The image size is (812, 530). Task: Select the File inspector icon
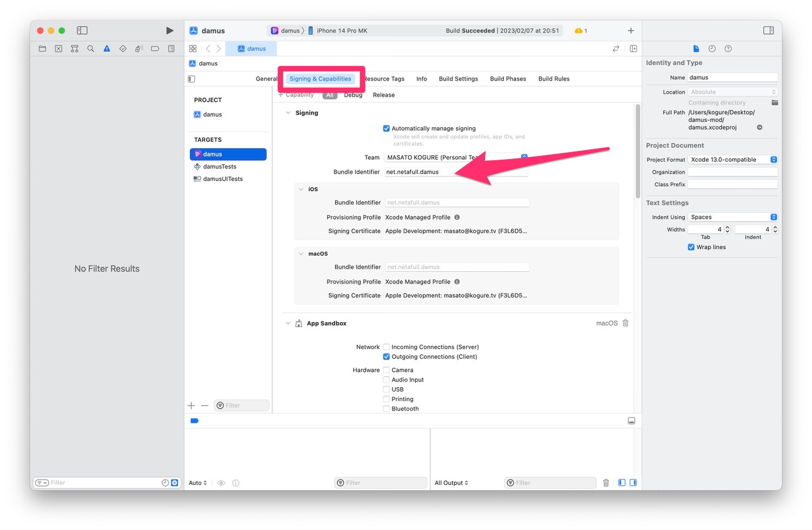696,49
